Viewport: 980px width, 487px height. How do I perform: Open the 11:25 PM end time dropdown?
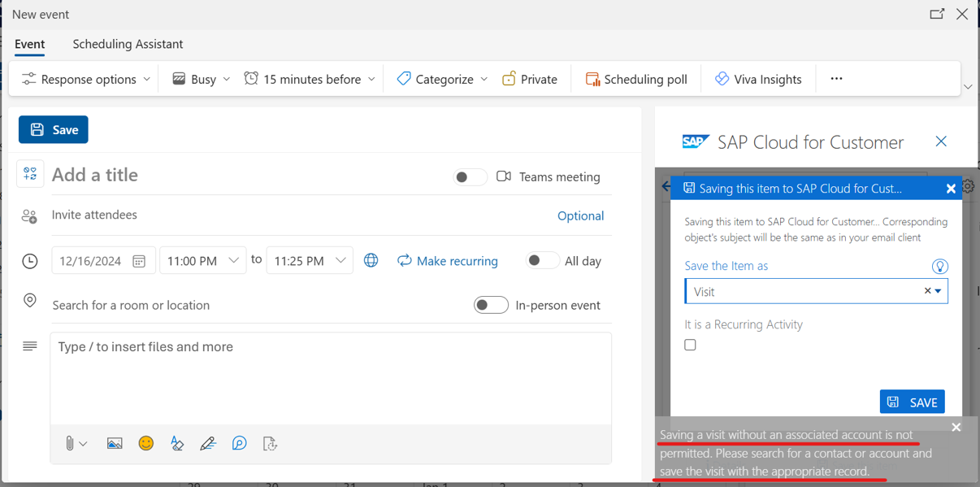[x=310, y=261]
